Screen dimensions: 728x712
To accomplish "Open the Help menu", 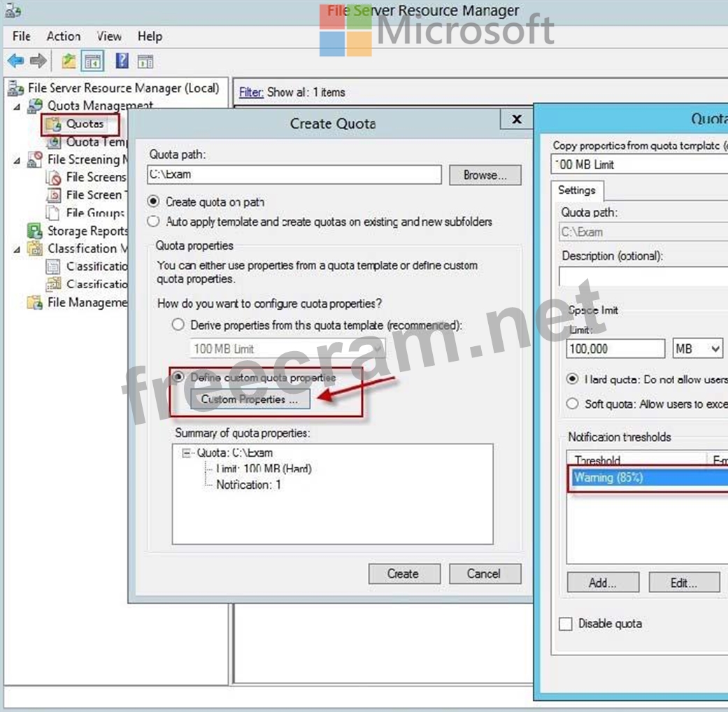I will (x=150, y=36).
